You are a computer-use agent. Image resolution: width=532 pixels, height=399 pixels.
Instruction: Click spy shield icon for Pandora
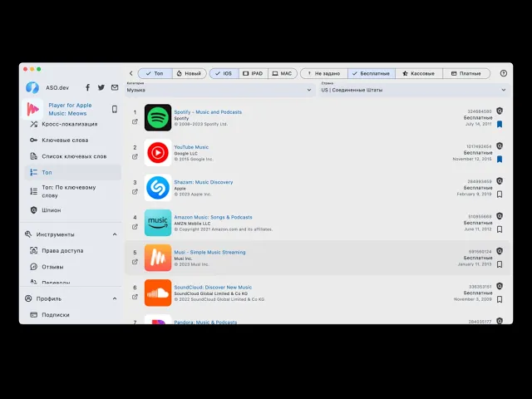(500, 321)
